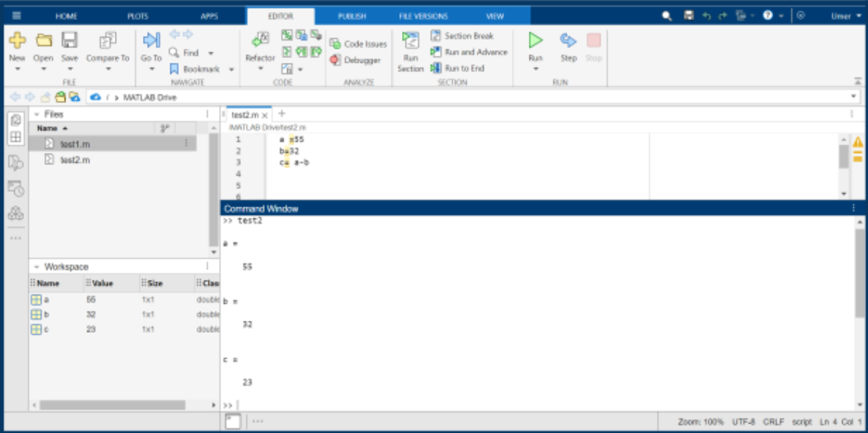Click the Step icon in Run section

[568, 41]
